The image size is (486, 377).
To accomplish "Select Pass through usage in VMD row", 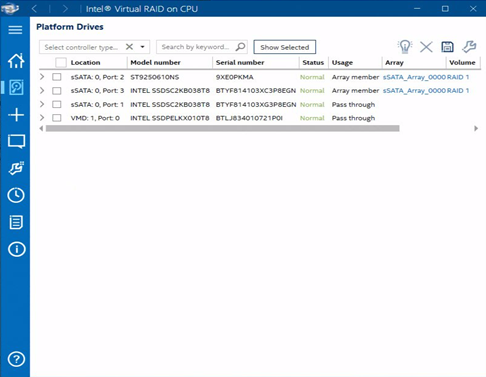I will tap(353, 118).
